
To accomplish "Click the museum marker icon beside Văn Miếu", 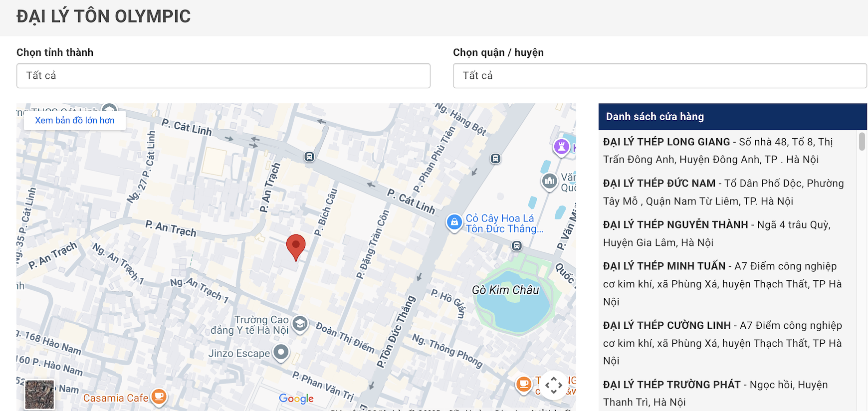I will pyautogui.click(x=550, y=181).
